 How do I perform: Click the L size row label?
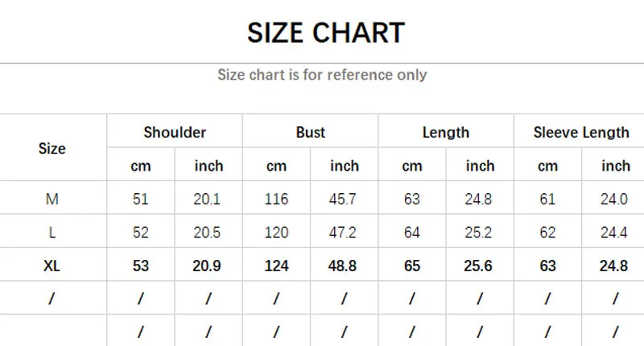52,233
